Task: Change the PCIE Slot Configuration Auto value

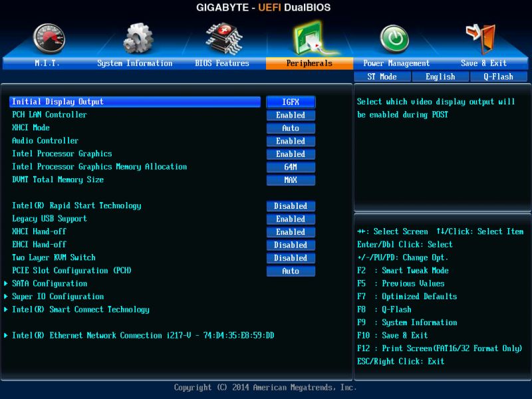Action: 291,271
